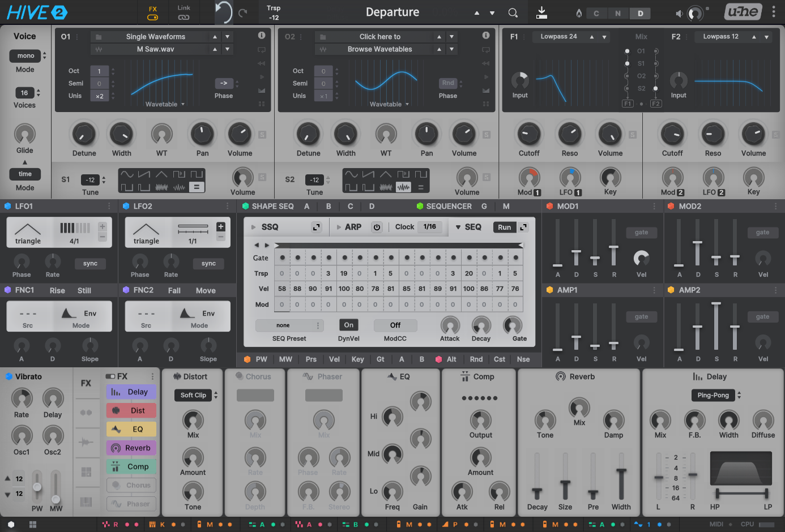Select the Sequencer G tab
The image size is (785, 532).
484,206
